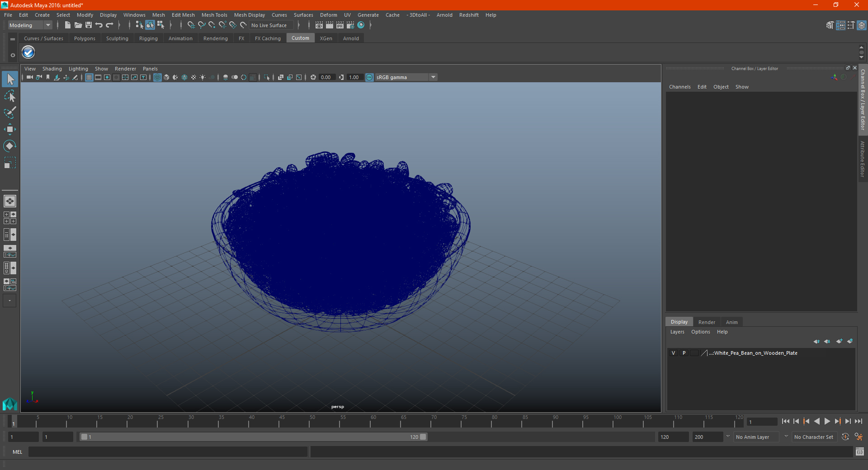Toggle smooth shade all cube icon
868x470 pixels.
click(166, 77)
